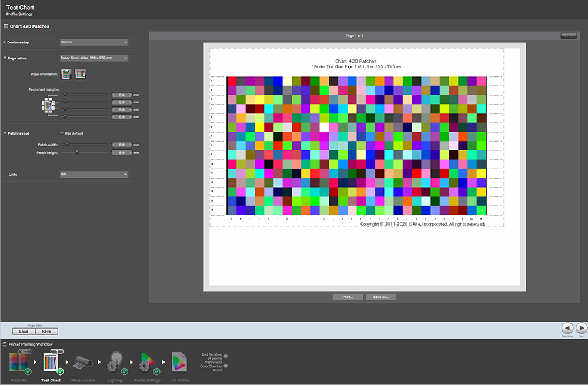This screenshot has width=588, height=385.
Task: Click the Patch height value field
Action: 122,152
